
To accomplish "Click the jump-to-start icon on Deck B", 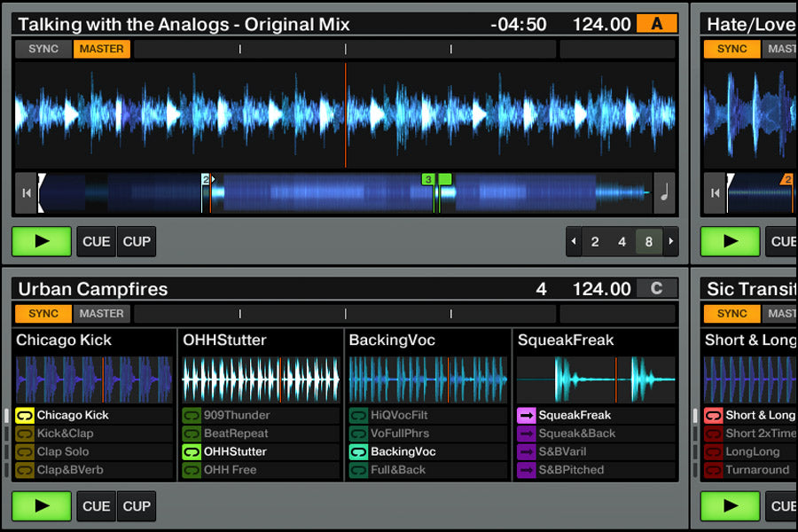I will tap(715, 192).
